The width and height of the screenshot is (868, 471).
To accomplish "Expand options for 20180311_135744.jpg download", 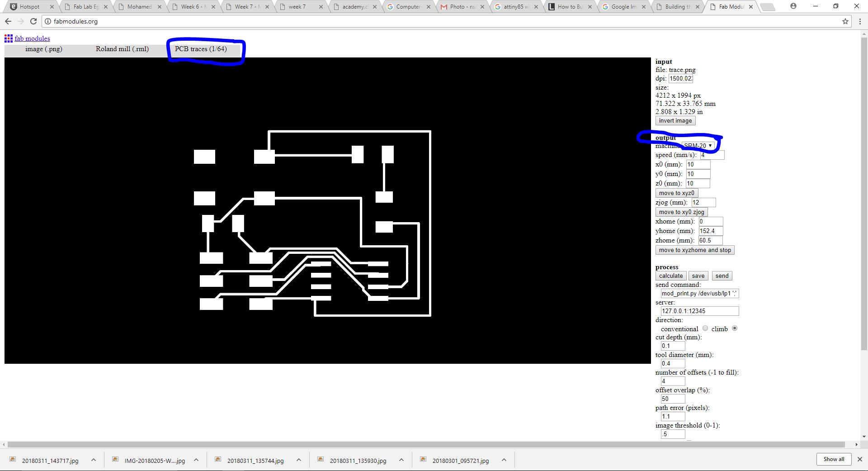I will 299,460.
